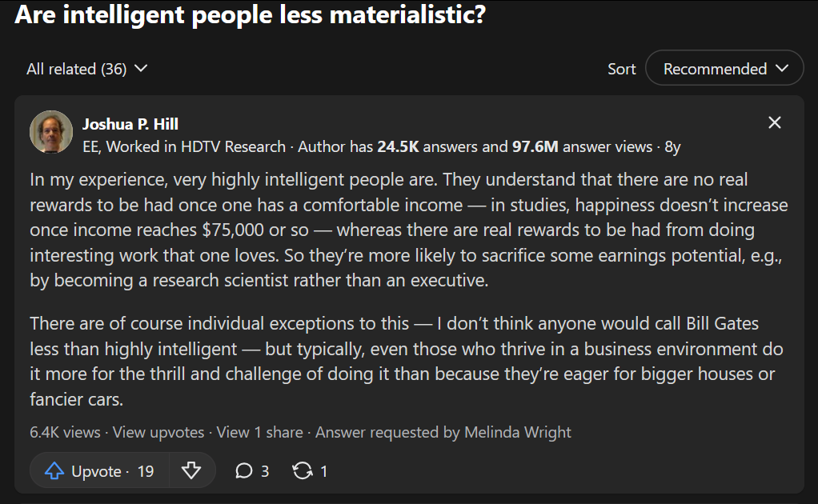Open the comments bubble icon
Viewport: 818px width, 504px height.
pos(244,471)
